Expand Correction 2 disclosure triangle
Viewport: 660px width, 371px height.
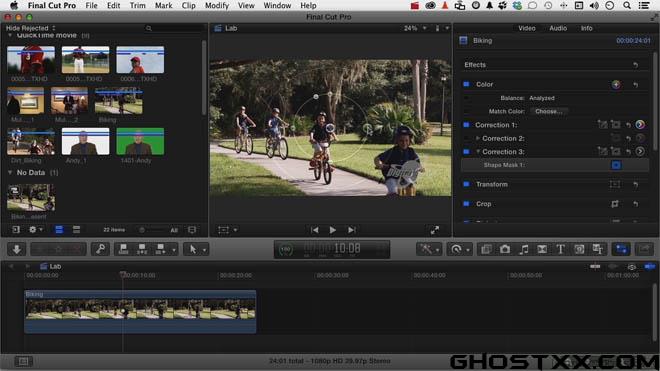click(x=478, y=138)
